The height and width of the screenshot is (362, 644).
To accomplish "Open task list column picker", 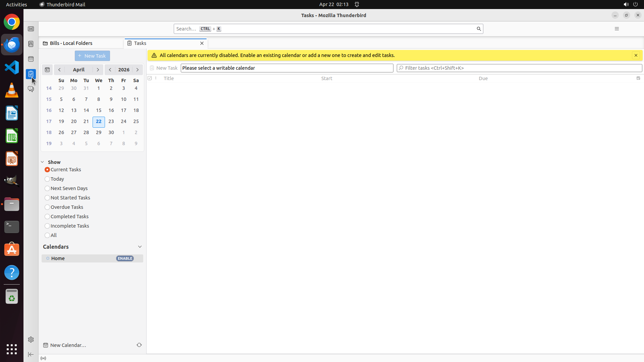I will (x=638, y=78).
